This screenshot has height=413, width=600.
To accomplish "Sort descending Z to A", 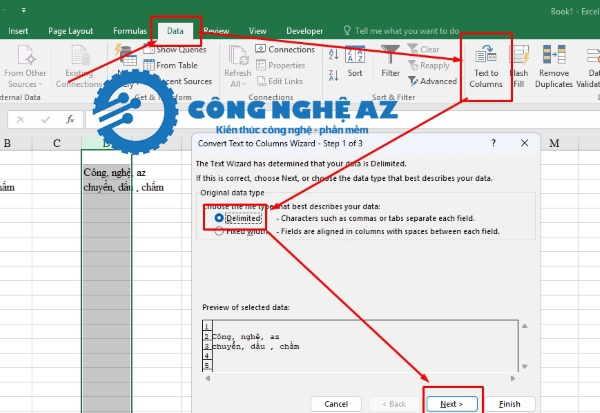I will 333,75.
